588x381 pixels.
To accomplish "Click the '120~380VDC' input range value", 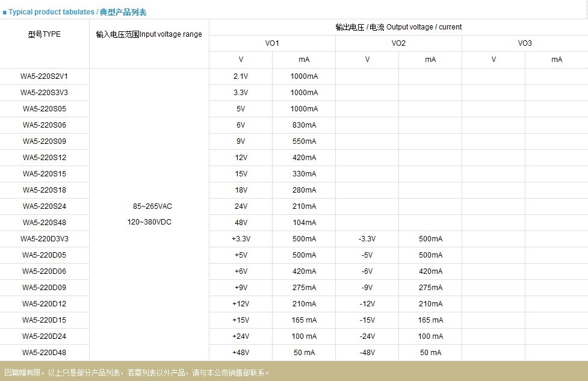I will click(x=149, y=222).
